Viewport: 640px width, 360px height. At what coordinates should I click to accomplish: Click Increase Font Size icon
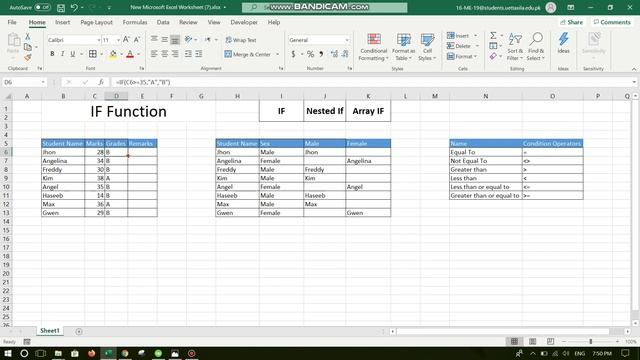click(x=126, y=40)
